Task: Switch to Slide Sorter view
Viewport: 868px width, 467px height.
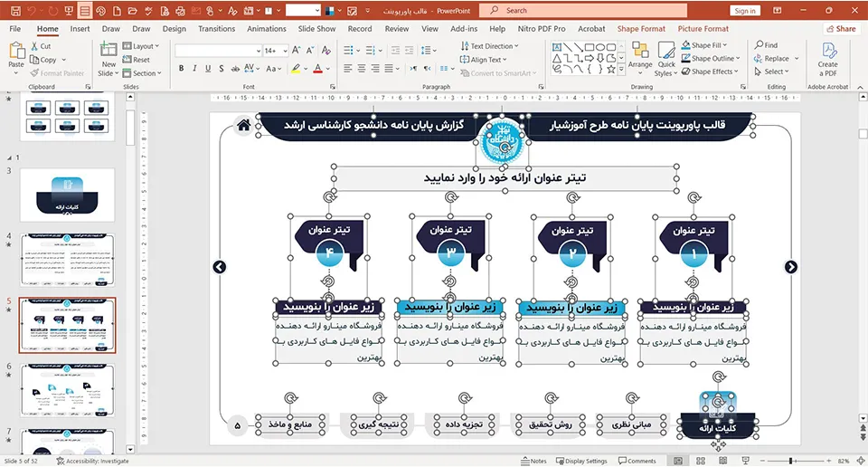Action: coord(700,461)
